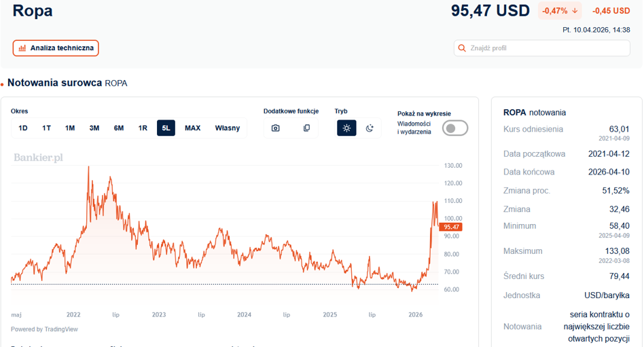Click the Ropa page title
This screenshot has height=347, width=644.
33,11
